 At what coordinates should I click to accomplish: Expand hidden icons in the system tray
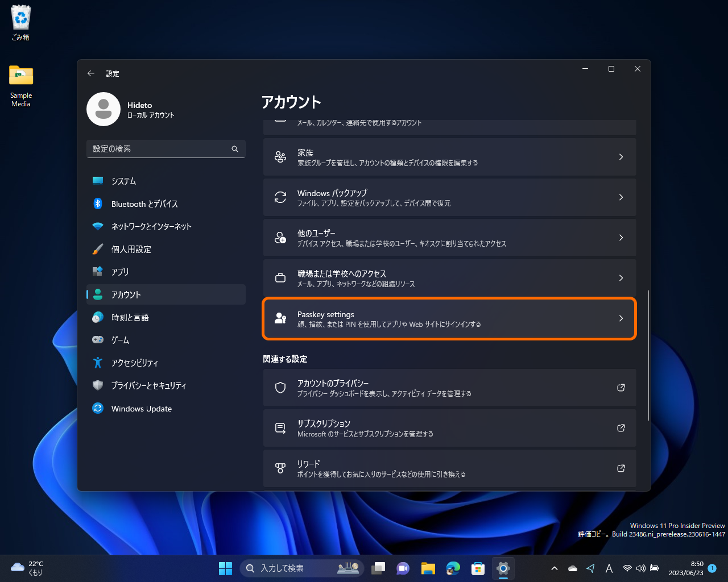point(554,568)
